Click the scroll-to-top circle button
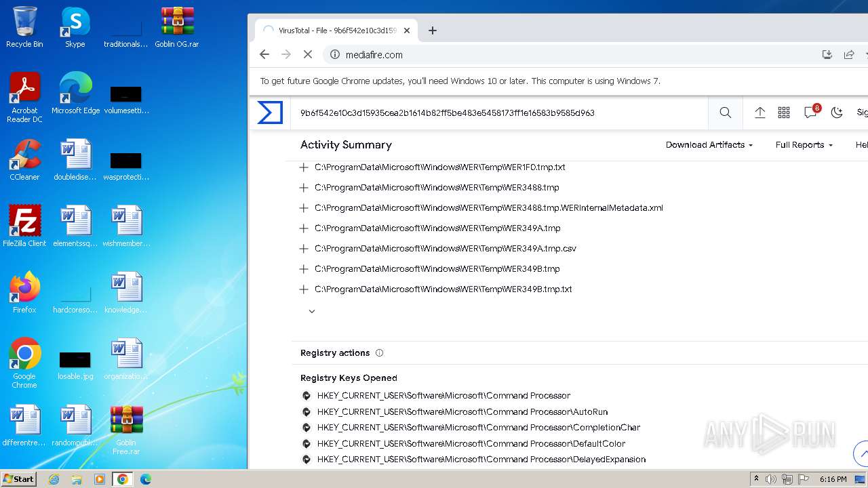 point(862,453)
